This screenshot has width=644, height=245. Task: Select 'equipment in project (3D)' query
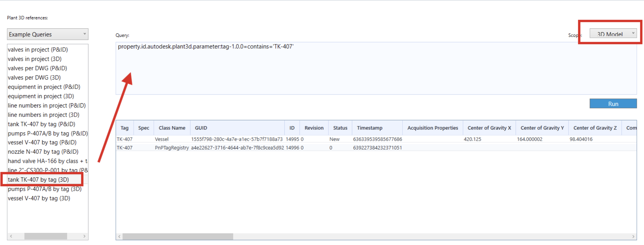pos(41,96)
